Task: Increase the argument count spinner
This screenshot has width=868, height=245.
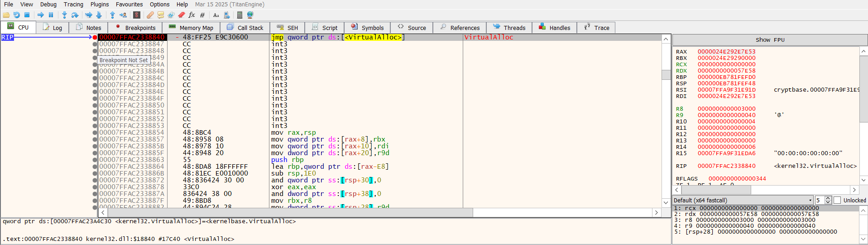Action: pyautogui.click(x=828, y=198)
